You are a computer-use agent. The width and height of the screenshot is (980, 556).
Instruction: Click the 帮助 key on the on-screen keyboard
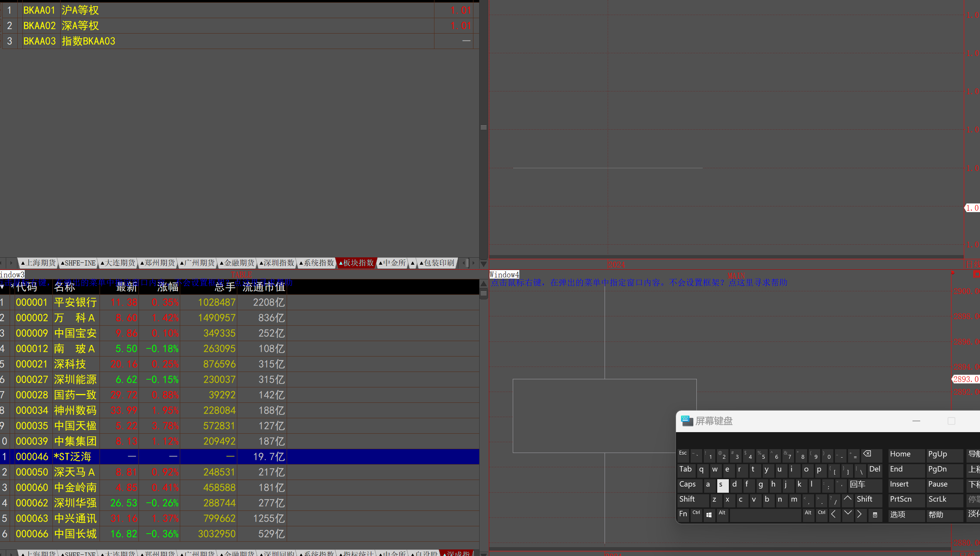[945, 515]
